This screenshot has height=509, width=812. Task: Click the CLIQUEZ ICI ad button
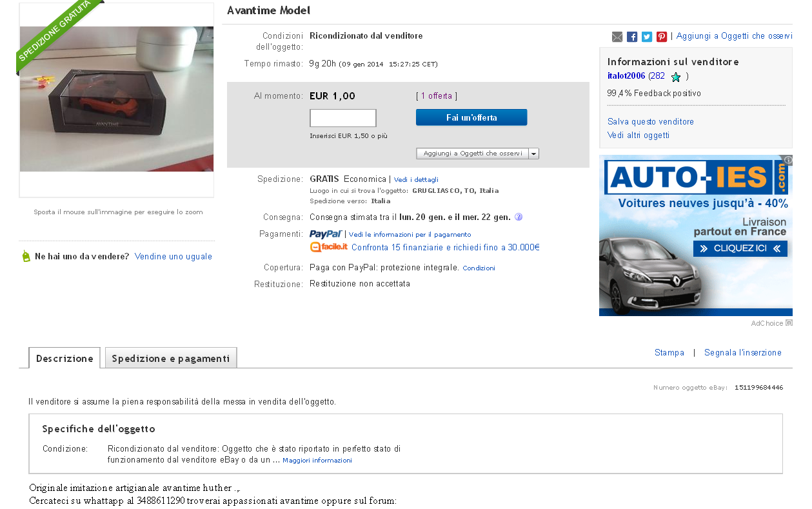[x=740, y=248]
